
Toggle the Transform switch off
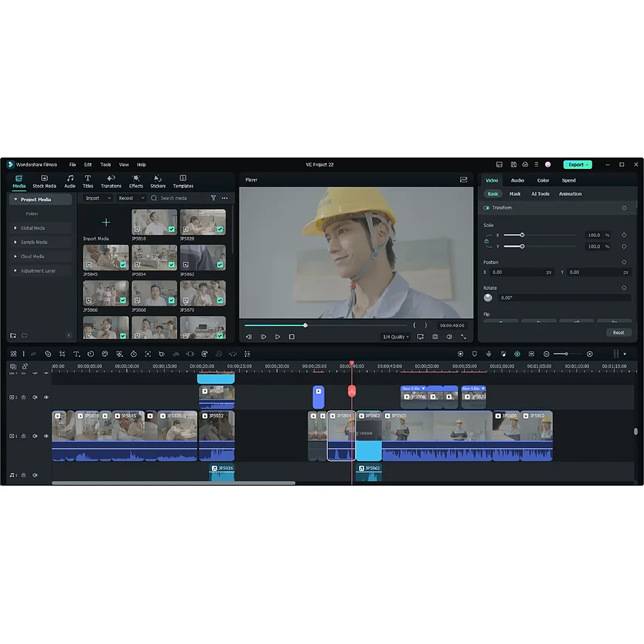click(487, 208)
